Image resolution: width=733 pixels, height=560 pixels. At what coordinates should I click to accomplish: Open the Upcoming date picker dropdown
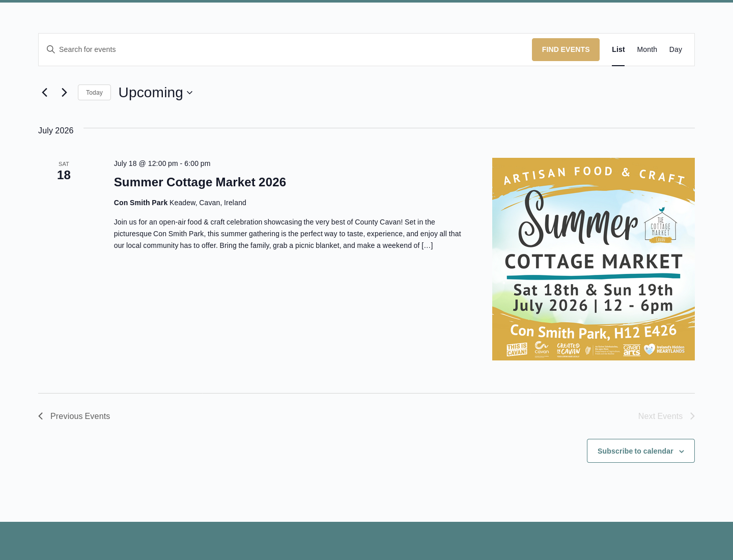point(156,93)
